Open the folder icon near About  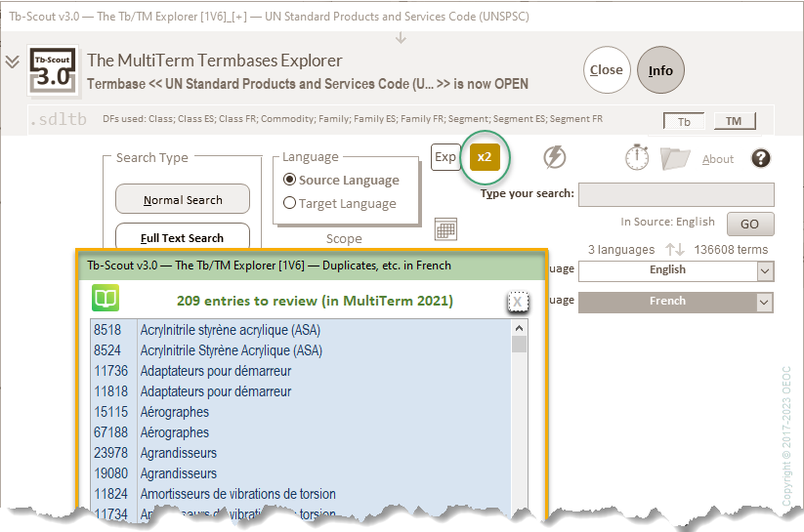[674, 158]
